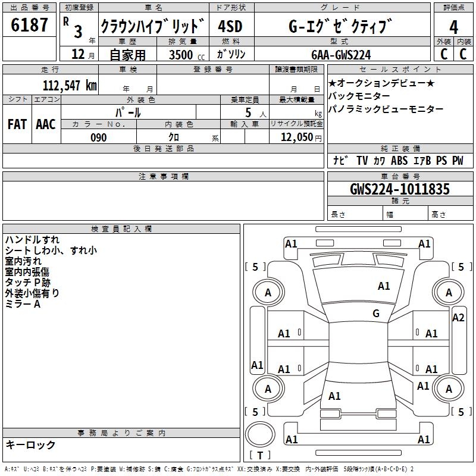This screenshot has width=476, height=476.
Task: Click the TV equipment entry
Action: [362, 160]
